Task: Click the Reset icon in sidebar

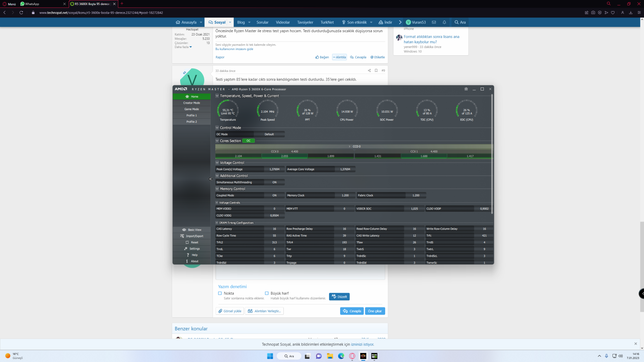Action: [187, 242]
